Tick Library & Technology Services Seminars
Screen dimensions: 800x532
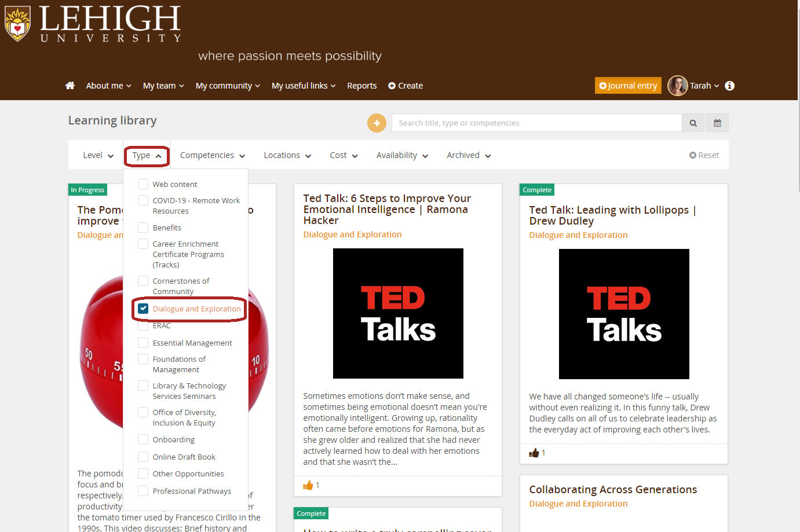[143, 386]
